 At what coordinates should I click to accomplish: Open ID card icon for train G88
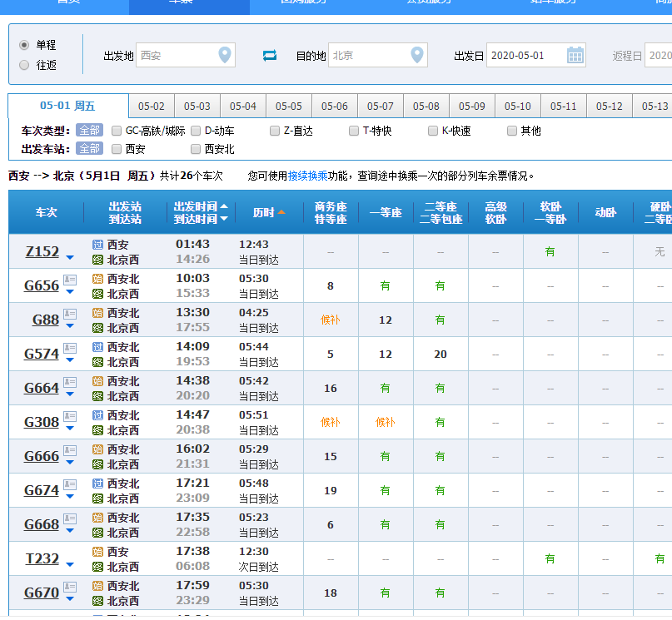click(70, 315)
